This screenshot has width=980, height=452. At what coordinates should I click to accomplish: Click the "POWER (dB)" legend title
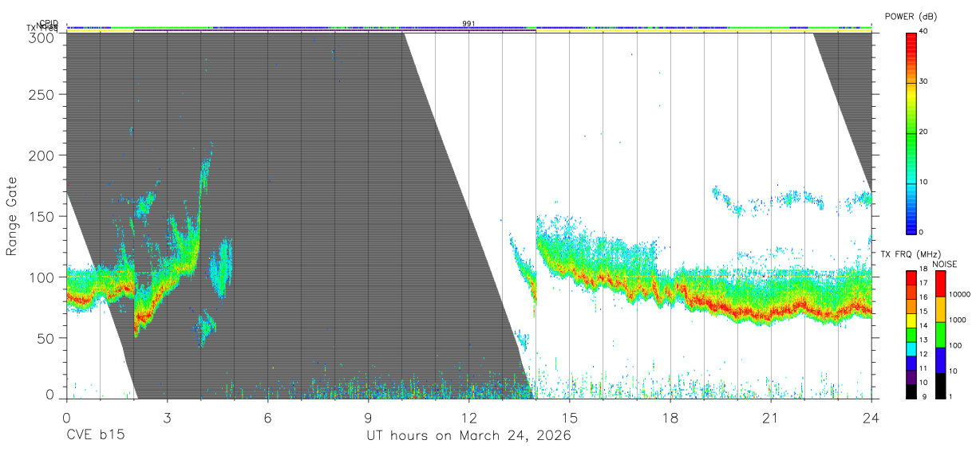pos(911,17)
